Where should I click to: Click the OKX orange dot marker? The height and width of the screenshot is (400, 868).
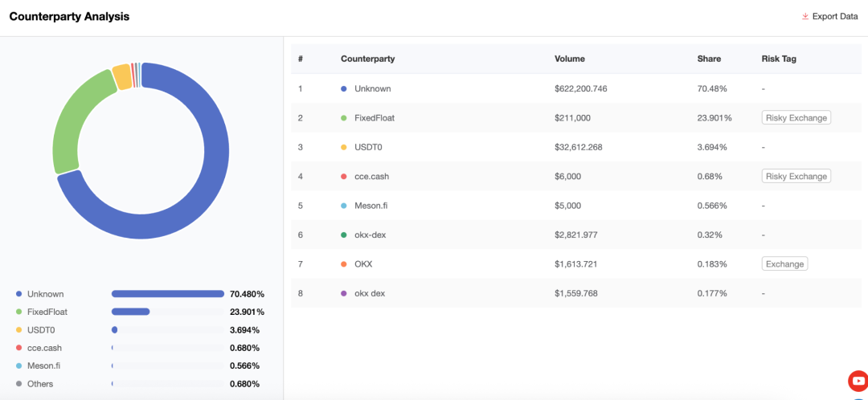tap(344, 264)
